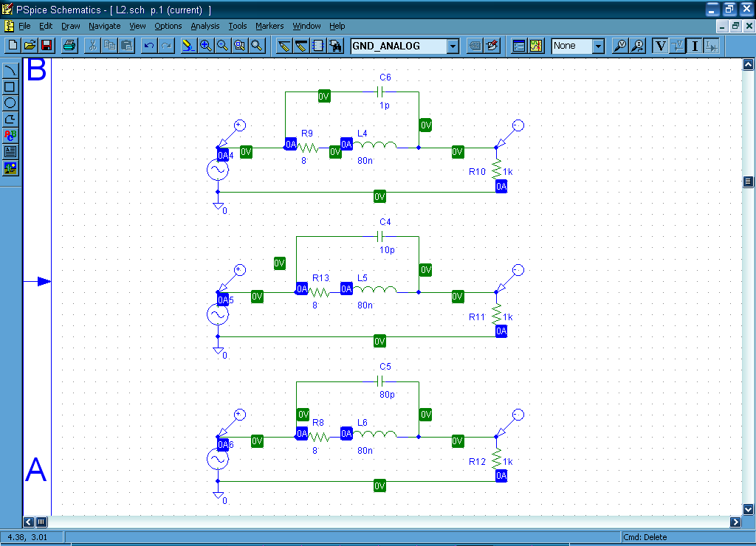This screenshot has height=546, width=756.
Task: Select the circle drawing tool
Action: [x=10, y=103]
